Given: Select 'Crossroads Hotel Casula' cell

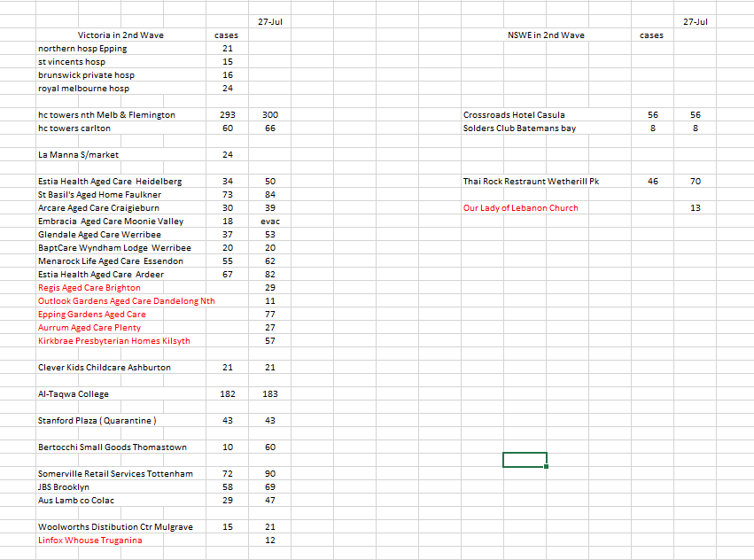Looking at the screenshot, I should 514,115.
